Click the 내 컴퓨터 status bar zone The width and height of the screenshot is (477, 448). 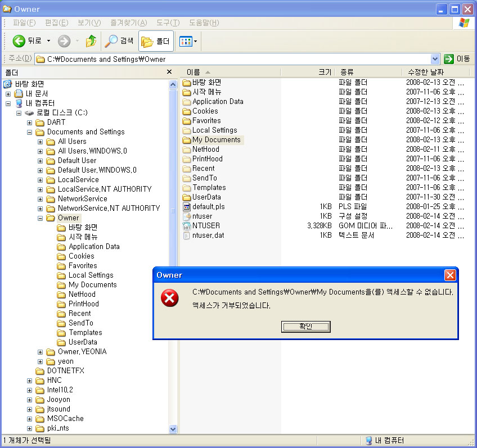385,441
